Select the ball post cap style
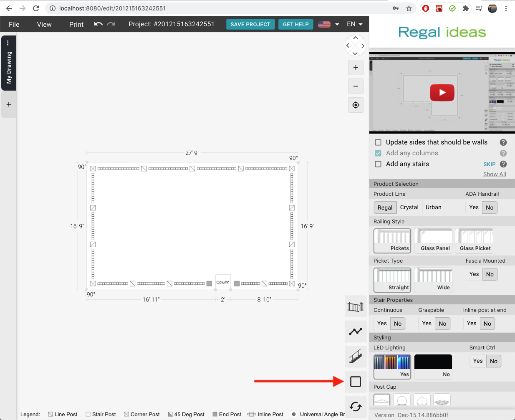The image size is (515, 420). coord(401,401)
